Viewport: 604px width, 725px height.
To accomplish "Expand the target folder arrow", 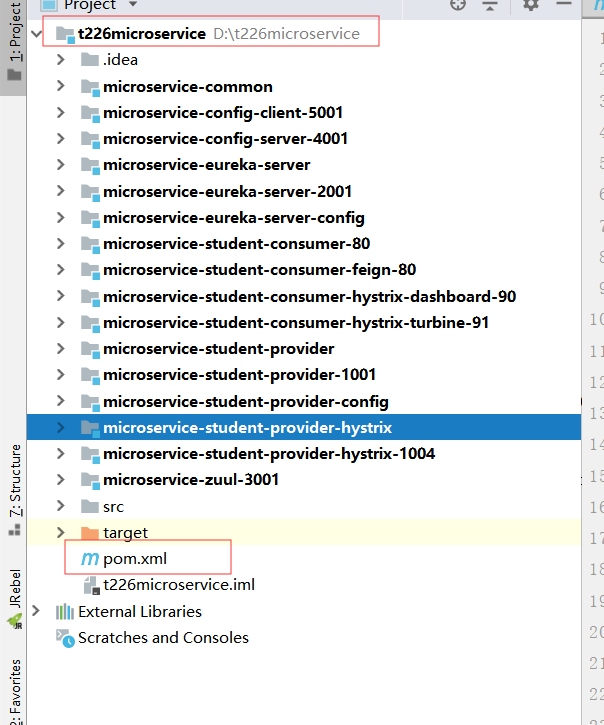I will click(60, 532).
